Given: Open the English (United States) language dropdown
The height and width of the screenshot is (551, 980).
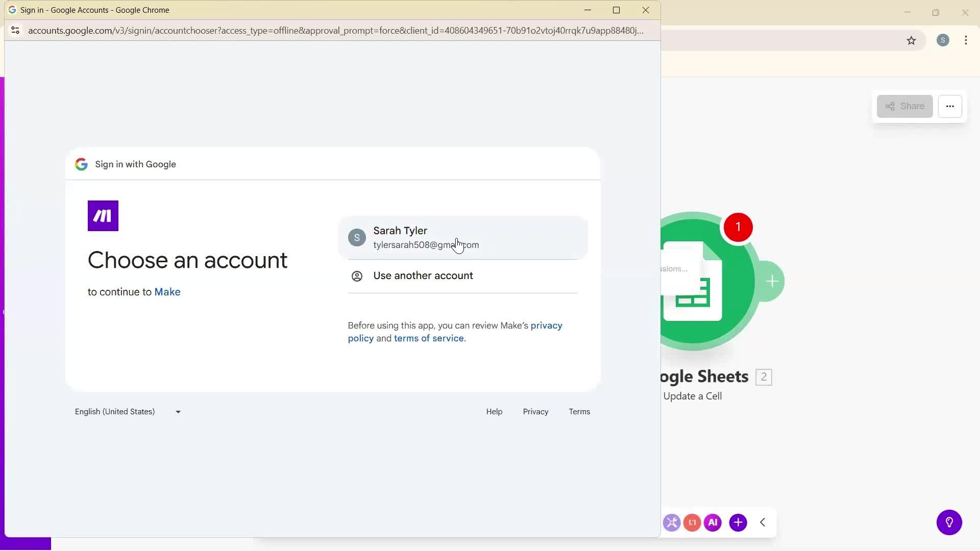Looking at the screenshot, I should point(127,411).
